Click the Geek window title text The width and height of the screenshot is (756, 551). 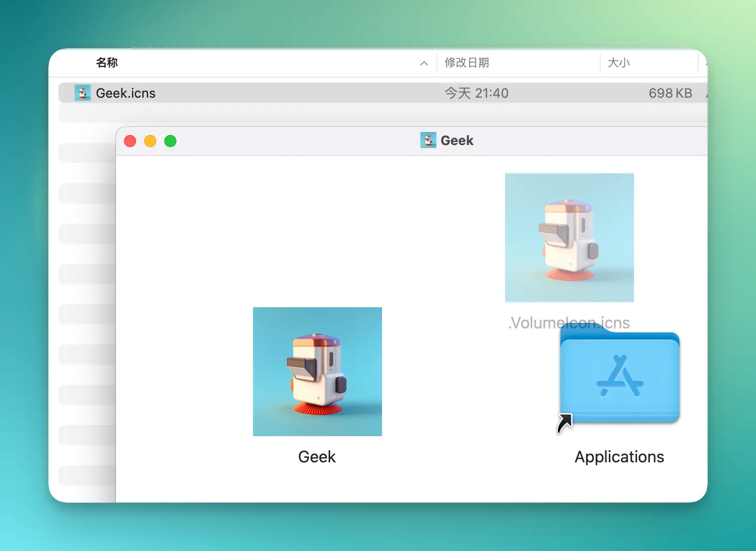(x=457, y=141)
